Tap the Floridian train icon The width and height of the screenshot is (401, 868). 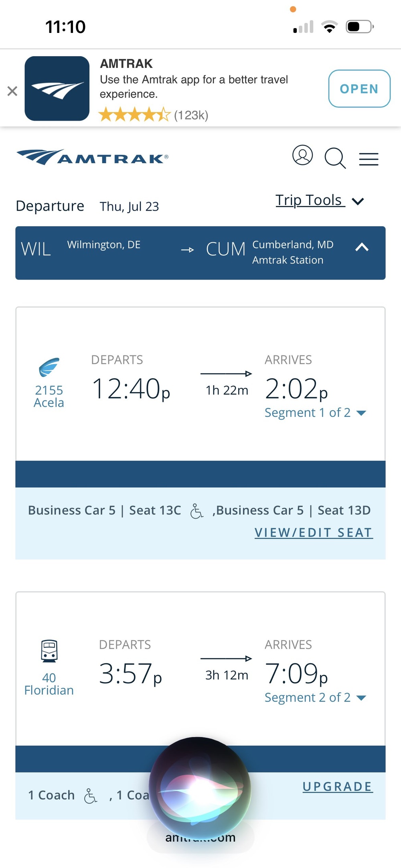[49, 651]
